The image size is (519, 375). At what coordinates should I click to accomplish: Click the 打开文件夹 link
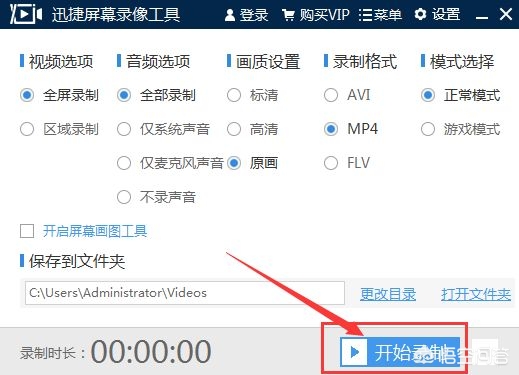point(476,294)
